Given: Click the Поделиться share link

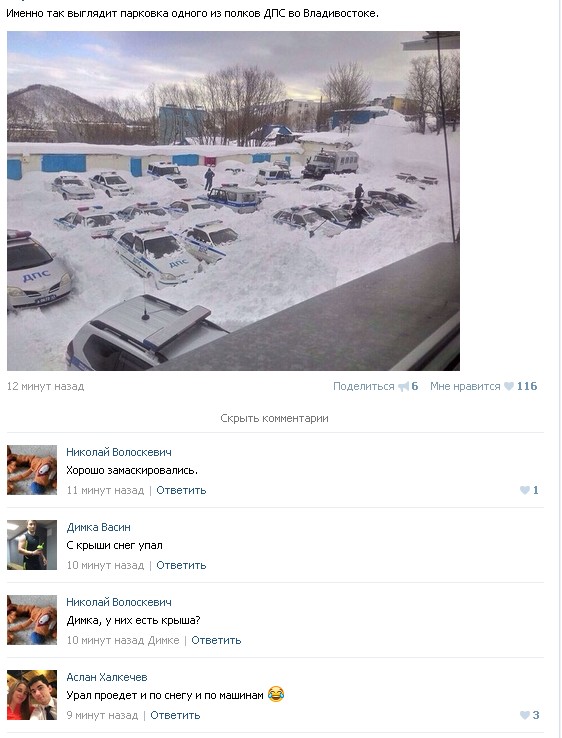Looking at the screenshot, I should tap(363, 386).
